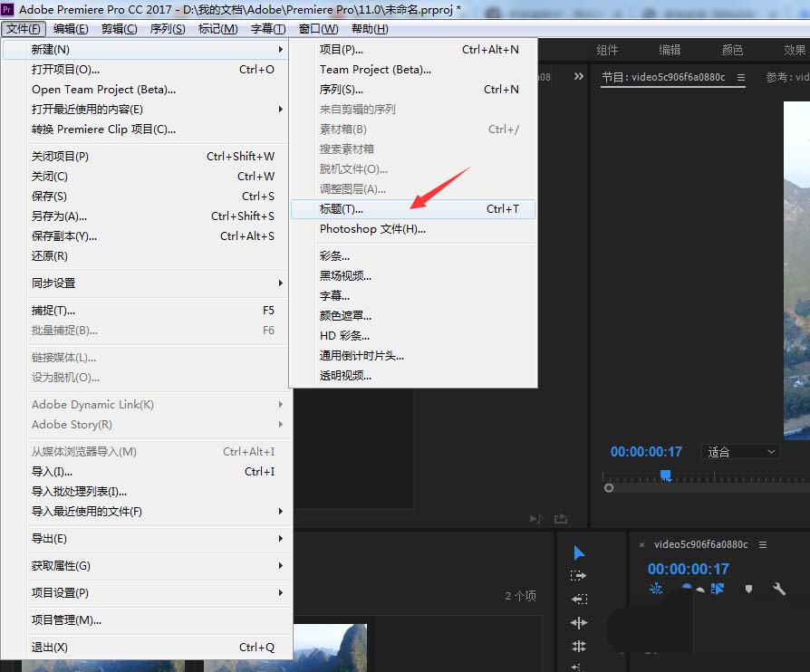This screenshot has height=672, width=810.
Task: Toggle linked selection in the timeline
Action: (687, 589)
